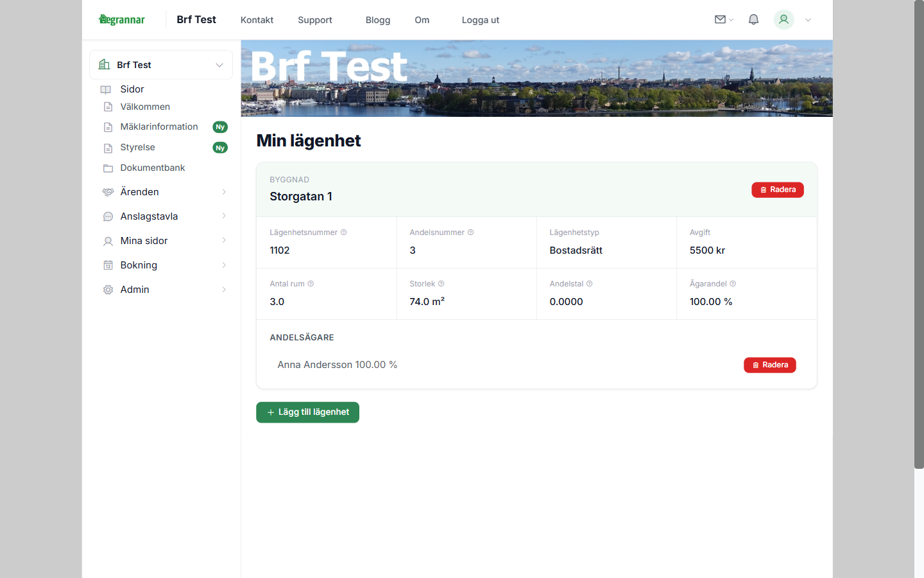Click the Brf Test building icon in sidebar

[x=104, y=64]
